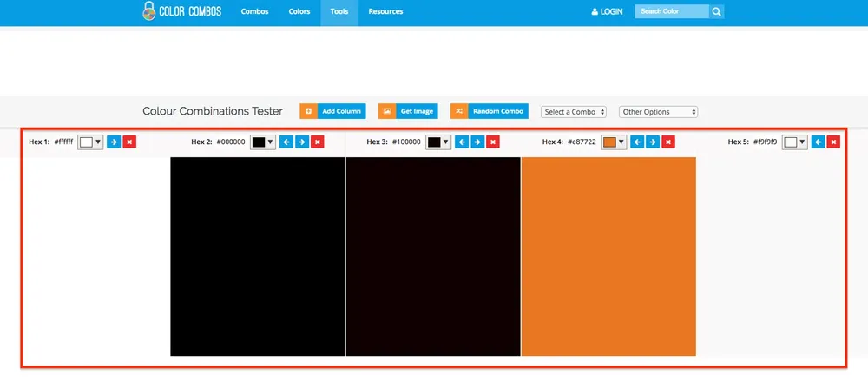Open the Hex 1 white color picker dropdown
This screenshot has height=382, width=868.
click(90, 142)
